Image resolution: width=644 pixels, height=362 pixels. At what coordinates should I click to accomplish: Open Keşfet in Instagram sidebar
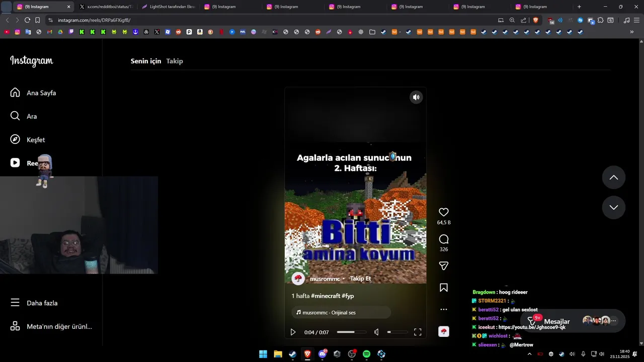pyautogui.click(x=28, y=139)
